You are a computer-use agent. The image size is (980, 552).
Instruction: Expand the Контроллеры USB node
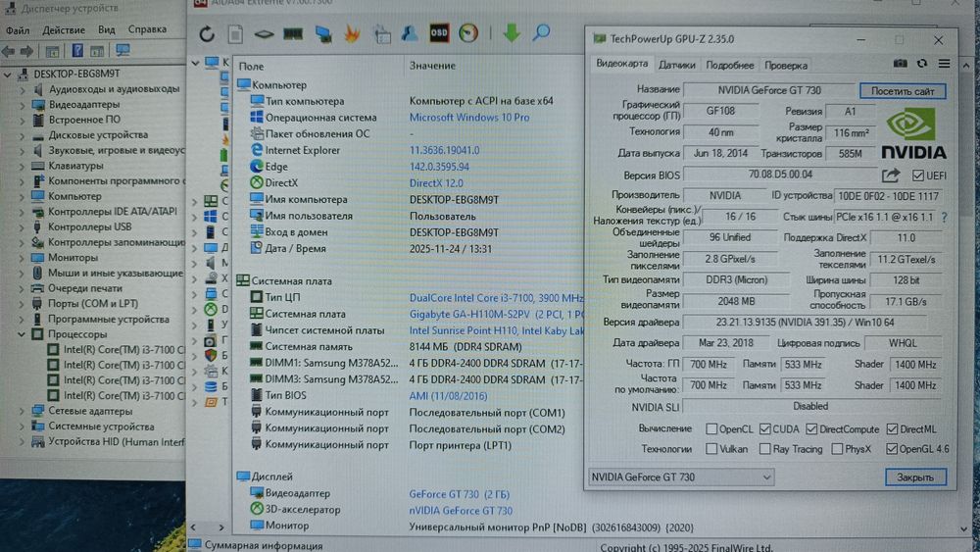(22, 226)
